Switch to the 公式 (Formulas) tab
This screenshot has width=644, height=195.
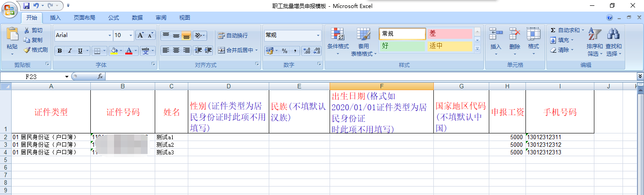point(114,18)
